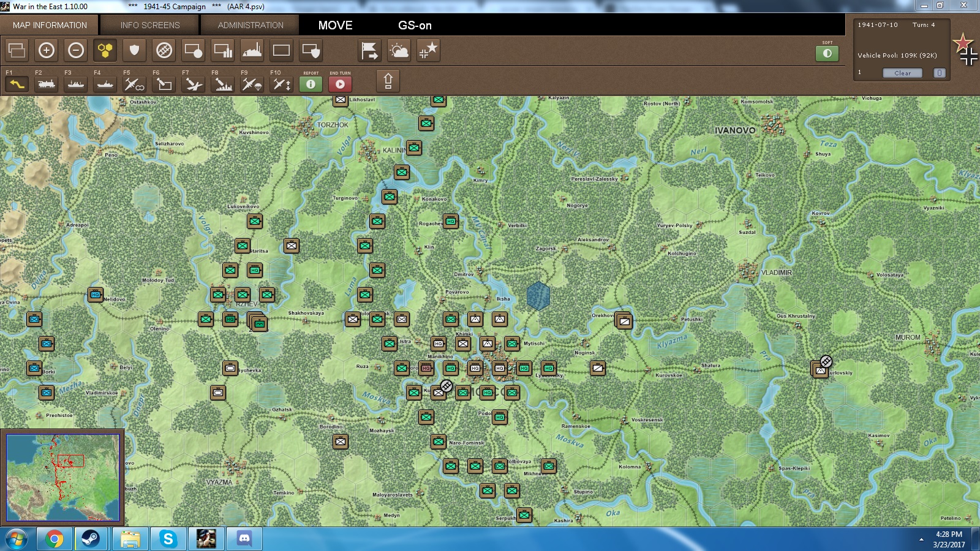Toggle the green SOFT factors button
Viewport: 980px width, 551px height.
tap(827, 53)
